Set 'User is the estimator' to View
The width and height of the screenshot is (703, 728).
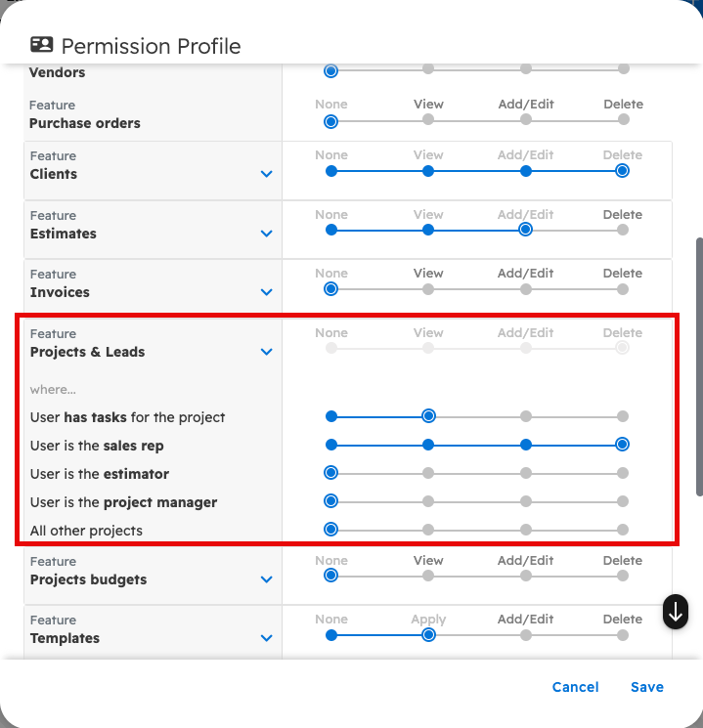[x=428, y=473]
